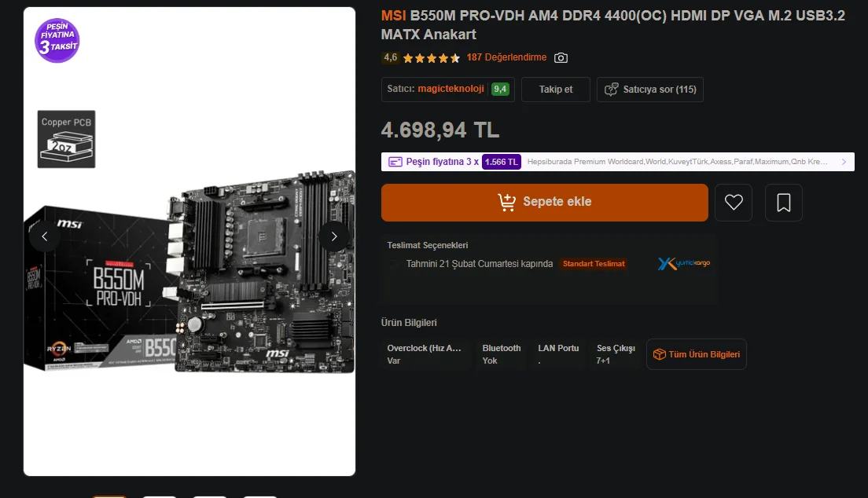Open Tüm Ürün Bilgileri details
This screenshot has width=868, height=498.
tap(697, 354)
